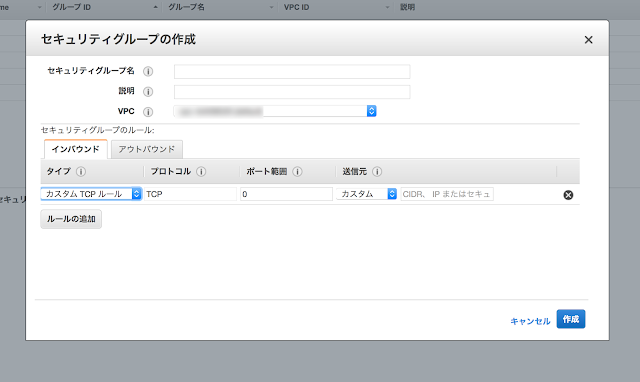Image resolution: width=640 pixels, height=382 pixels.
Task: Click ルールの追加 button
Action: (71, 219)
